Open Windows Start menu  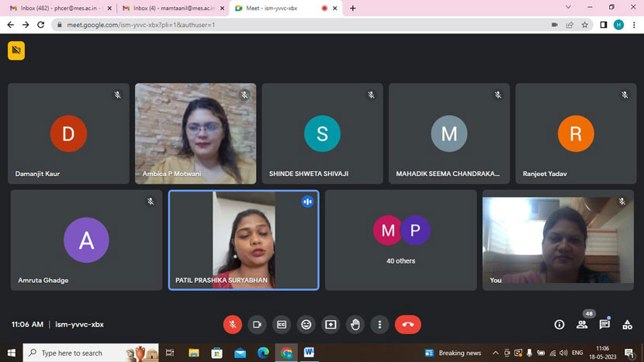pos(12,353)
